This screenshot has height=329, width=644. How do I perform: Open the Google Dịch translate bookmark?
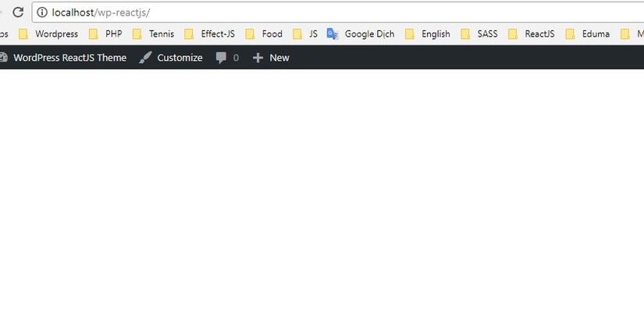[x=361, y=34]
